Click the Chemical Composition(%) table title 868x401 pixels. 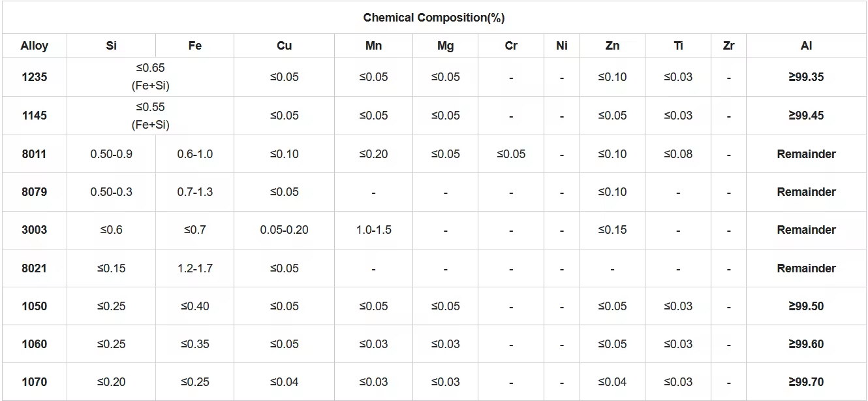coord(433,18)
